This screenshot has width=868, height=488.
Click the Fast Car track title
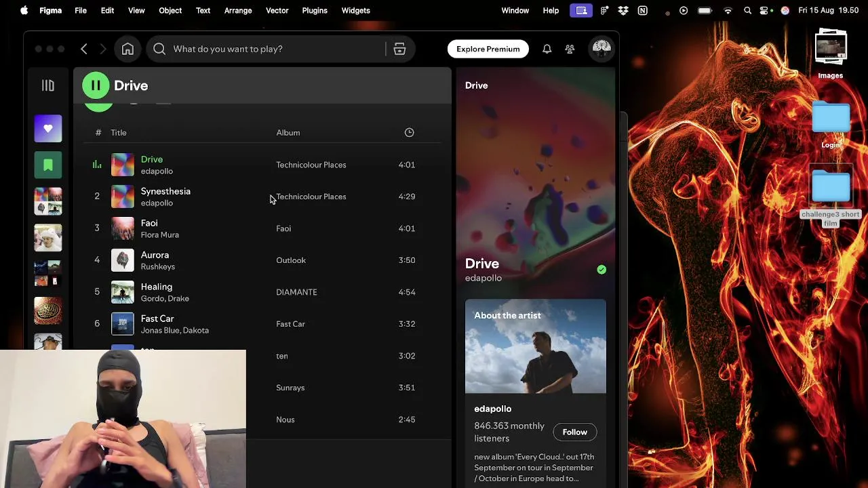(x=157, y=319)
